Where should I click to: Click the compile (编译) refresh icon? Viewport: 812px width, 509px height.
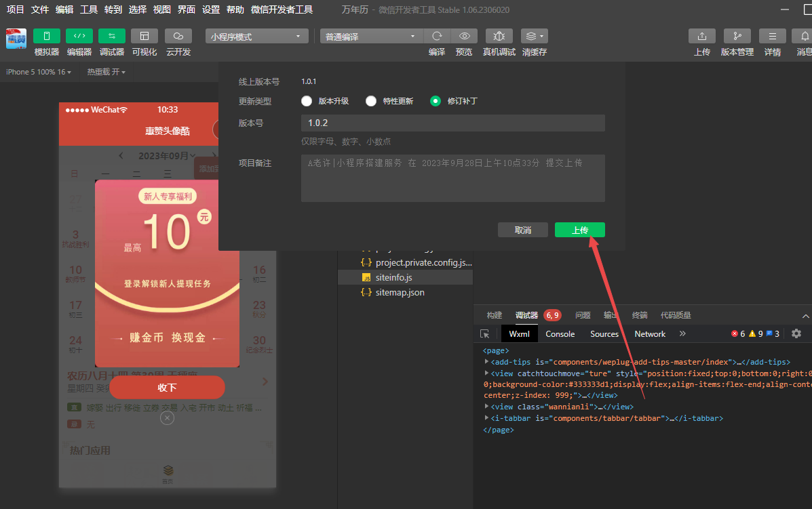pyautogui.click(x=437, y=36)
